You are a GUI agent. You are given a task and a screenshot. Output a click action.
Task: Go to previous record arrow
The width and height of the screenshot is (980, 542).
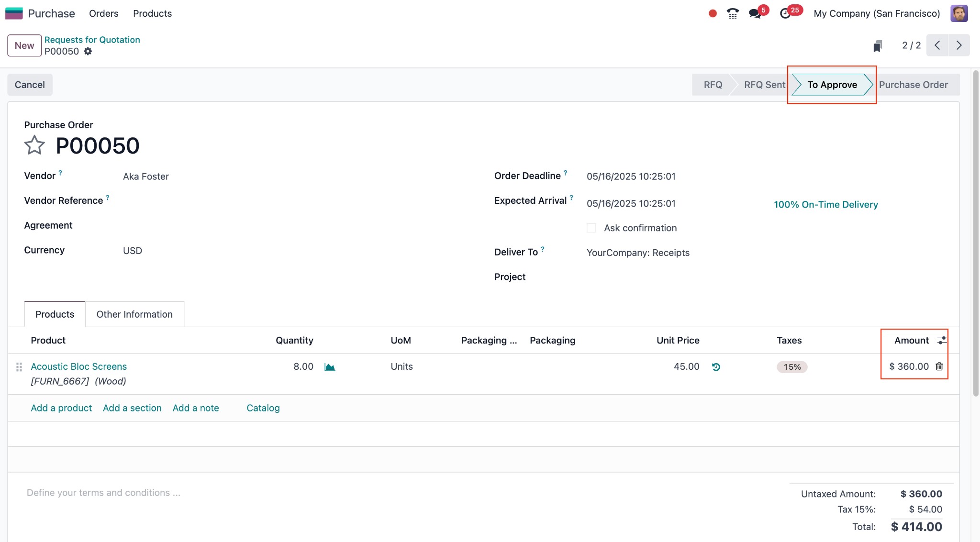point(937,45)
